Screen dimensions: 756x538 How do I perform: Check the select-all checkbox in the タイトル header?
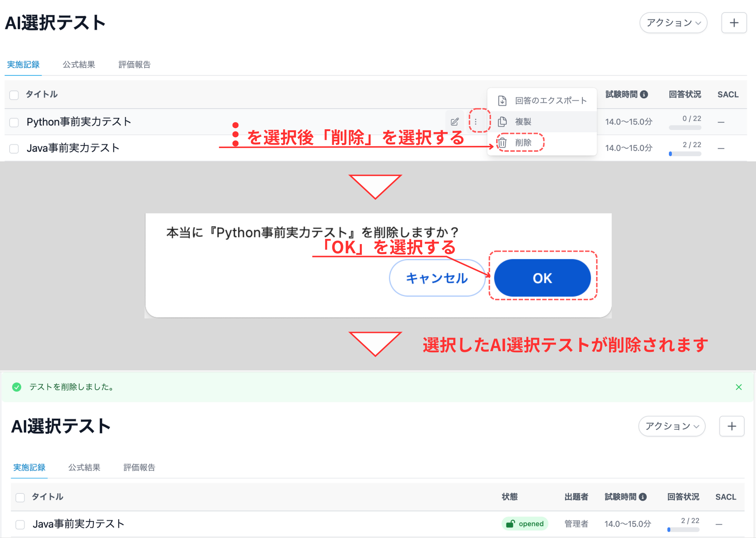click(x=14, y=95)
